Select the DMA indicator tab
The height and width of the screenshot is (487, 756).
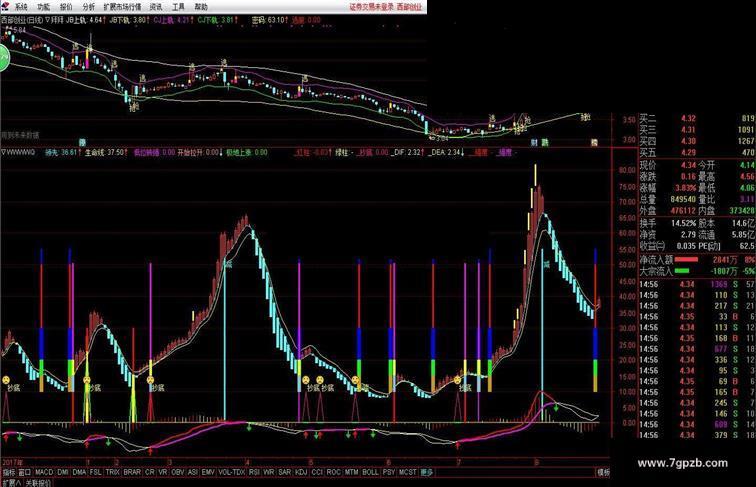79,472
